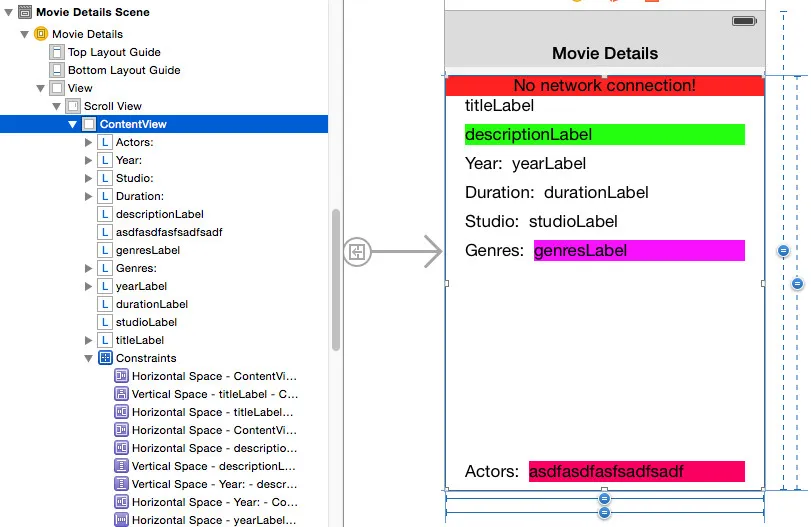Screen dimensions: 811x527
Task: Click the pink asdfasdfasfsadfsadf label on canvas
Action: tap(637, 471)
